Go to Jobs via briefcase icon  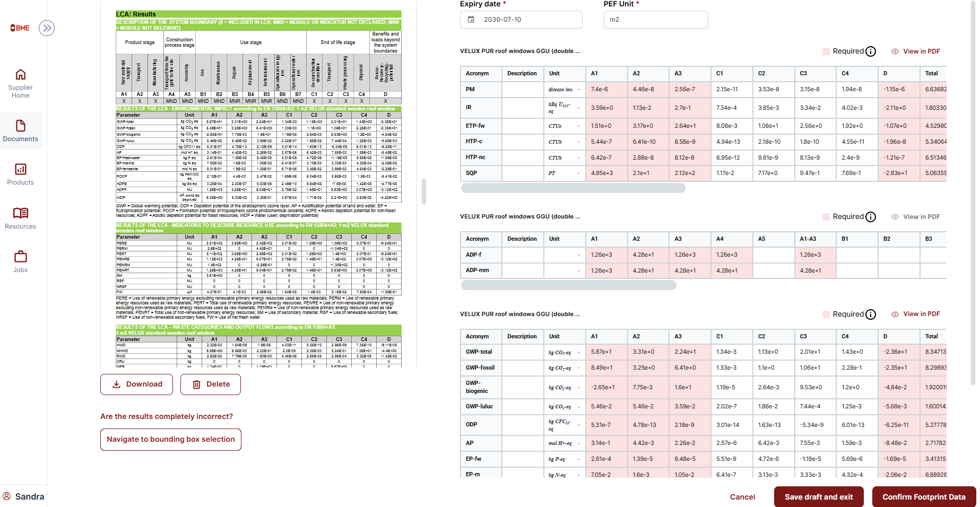coord(21,261)
